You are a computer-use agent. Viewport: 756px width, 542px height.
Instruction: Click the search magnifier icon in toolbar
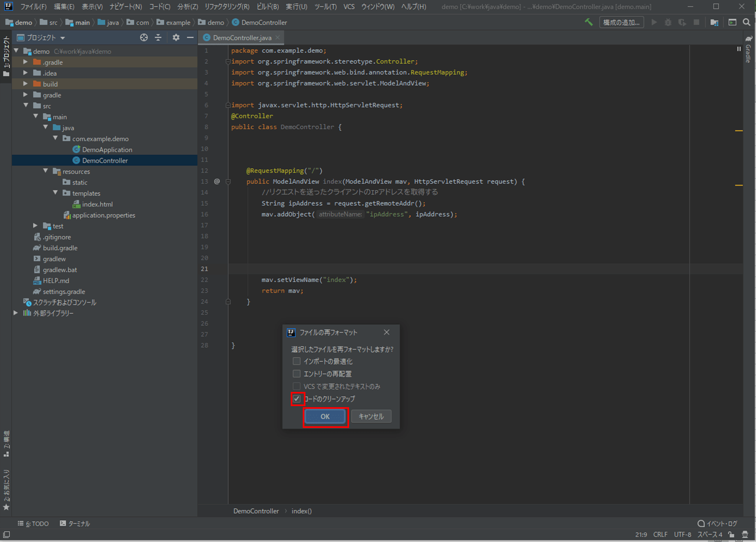point(746,22)
